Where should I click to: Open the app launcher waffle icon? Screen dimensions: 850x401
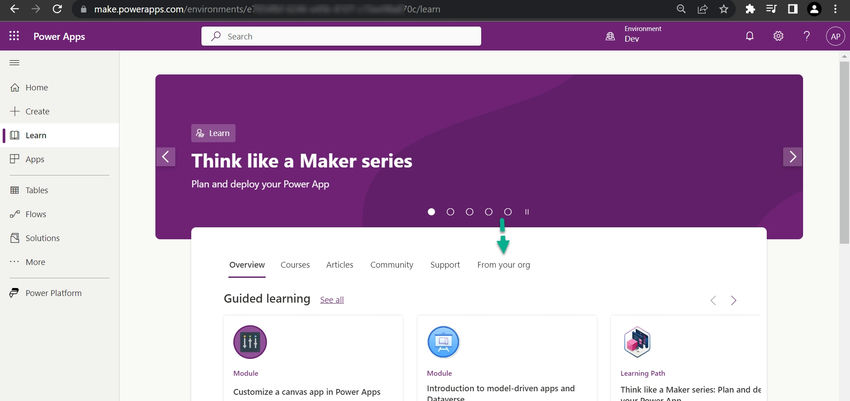pos(15,36)
